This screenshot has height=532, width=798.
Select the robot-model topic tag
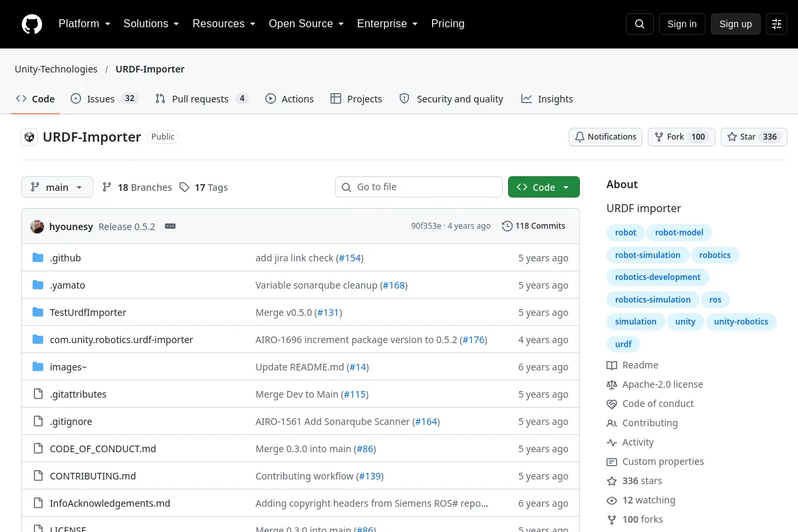tap(679, 233)
